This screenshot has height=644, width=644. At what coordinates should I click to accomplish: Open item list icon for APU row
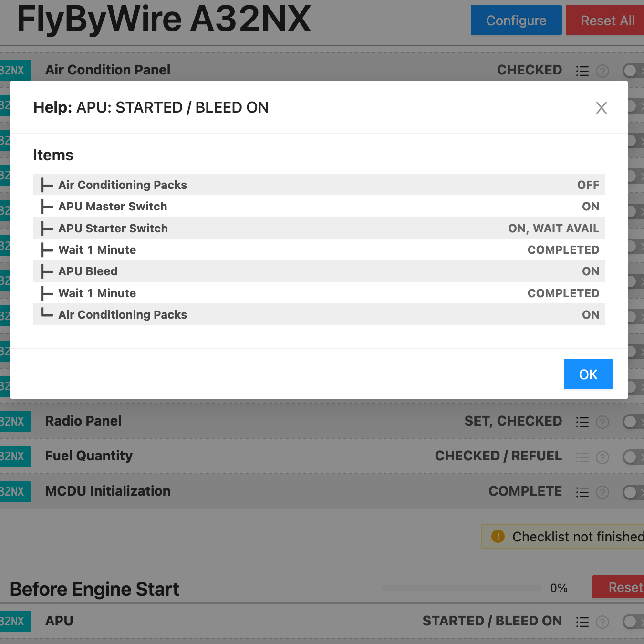[582, 622]
